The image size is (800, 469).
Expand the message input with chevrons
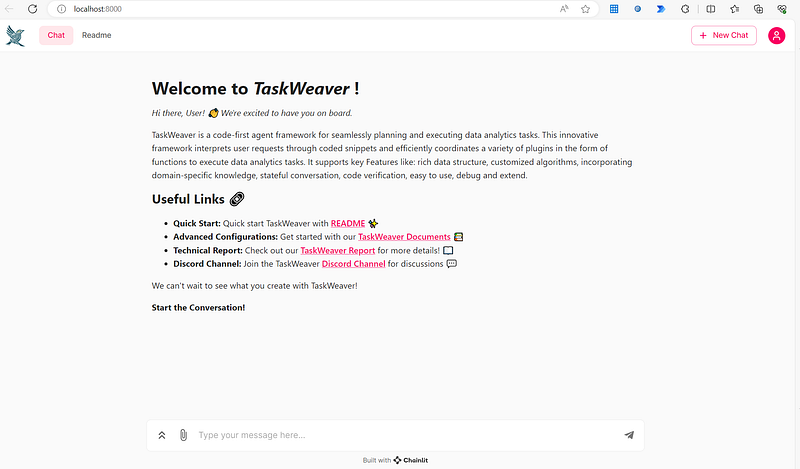coord(162,435)
